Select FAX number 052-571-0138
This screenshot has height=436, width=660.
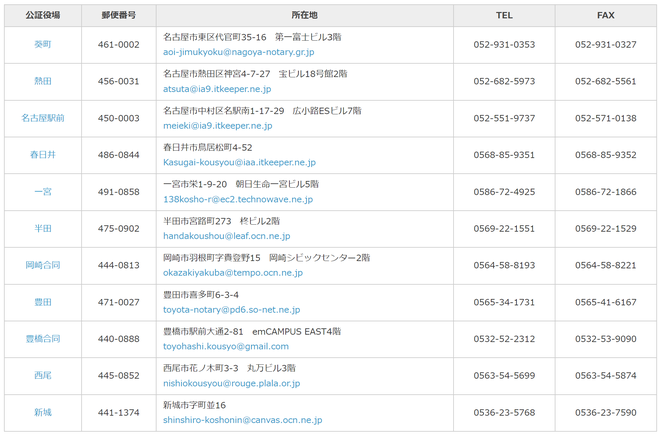[606, 118]
